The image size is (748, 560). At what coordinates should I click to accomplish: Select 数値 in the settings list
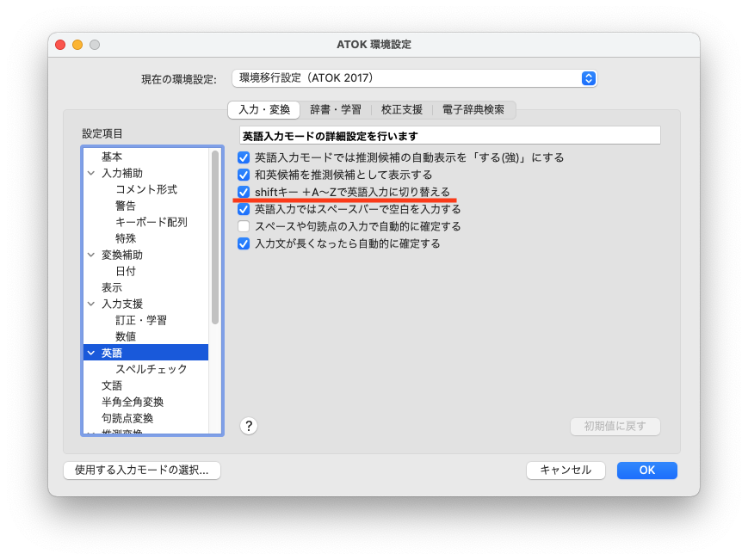pos(146,336)
